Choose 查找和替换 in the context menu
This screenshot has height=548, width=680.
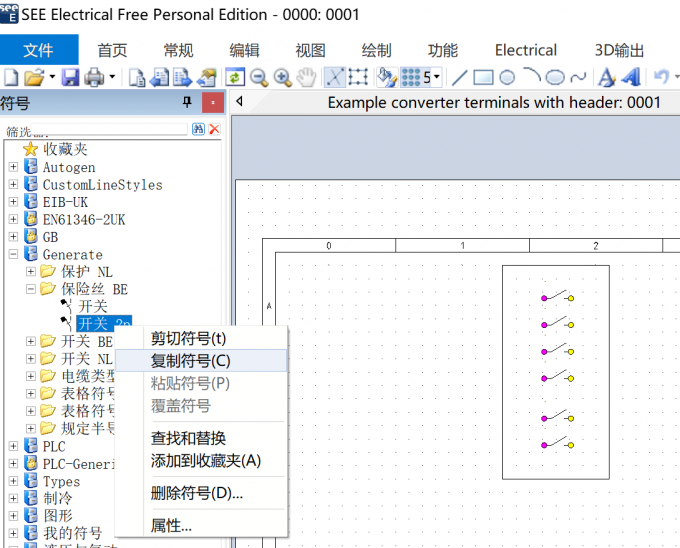click(x=201, y=438)
